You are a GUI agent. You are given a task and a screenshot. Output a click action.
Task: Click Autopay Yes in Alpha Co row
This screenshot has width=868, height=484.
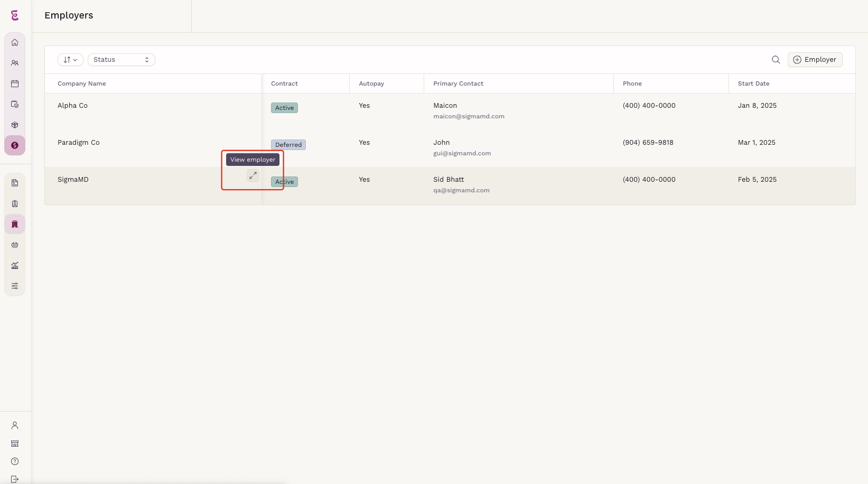click(365, 106)
